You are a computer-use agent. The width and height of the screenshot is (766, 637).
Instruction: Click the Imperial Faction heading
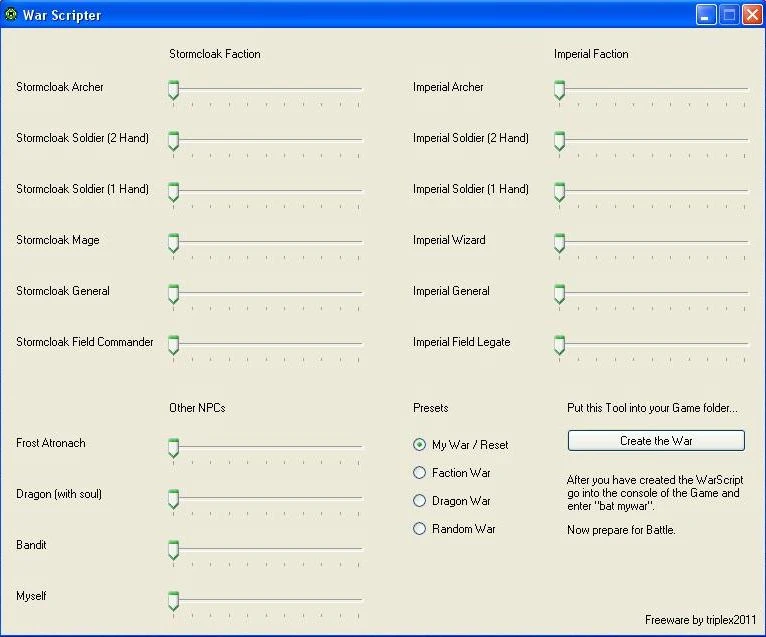(x=591, y=54)
